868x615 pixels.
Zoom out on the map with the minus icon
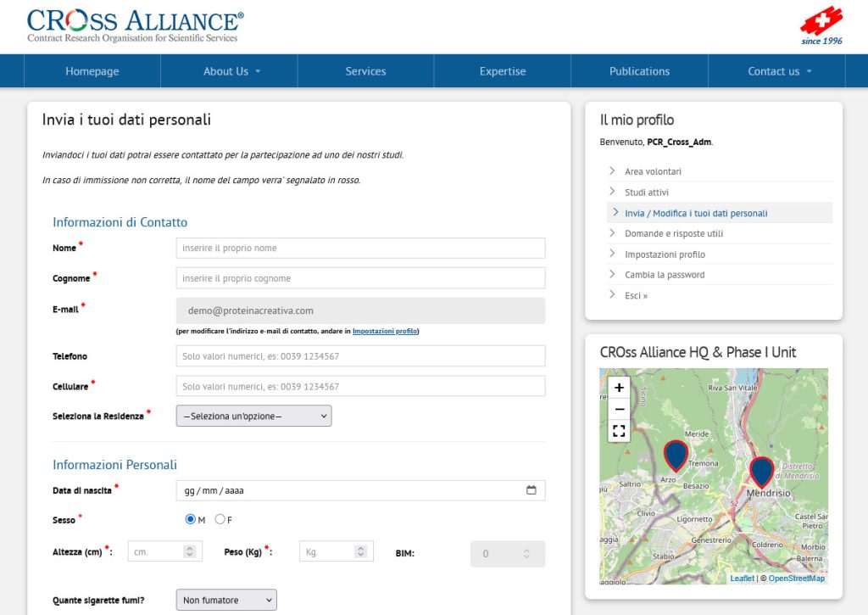tap(618, 408)
